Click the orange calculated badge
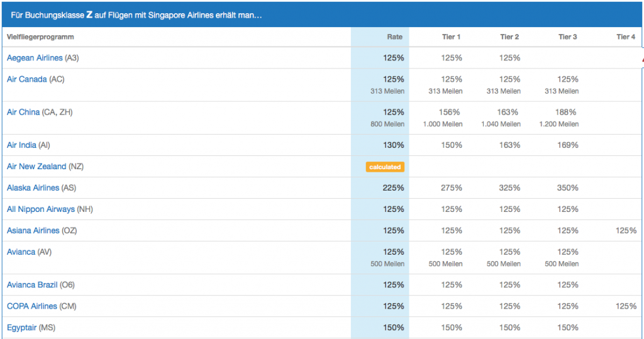Viewport: 644px width, 339px height. [x=384, y=167]
